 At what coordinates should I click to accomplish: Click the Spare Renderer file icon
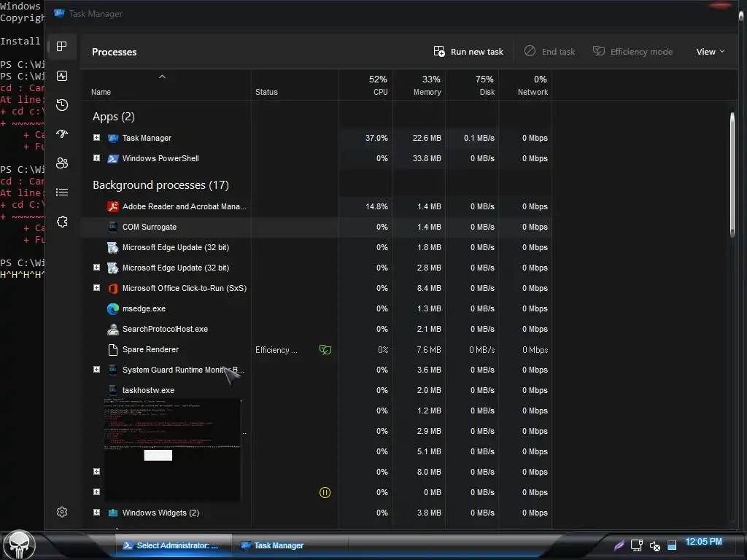[x=113, y=349]
